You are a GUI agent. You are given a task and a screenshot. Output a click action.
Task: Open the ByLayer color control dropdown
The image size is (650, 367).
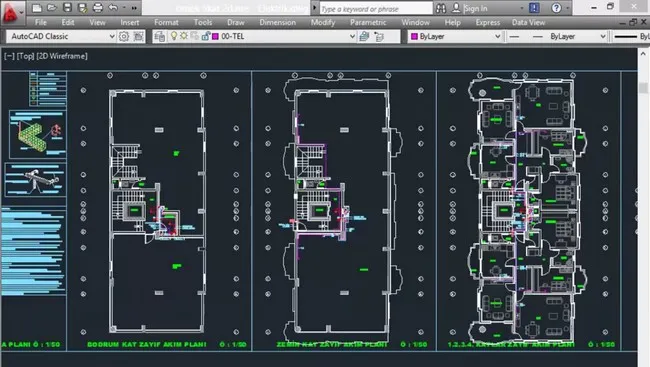point(497,36)
